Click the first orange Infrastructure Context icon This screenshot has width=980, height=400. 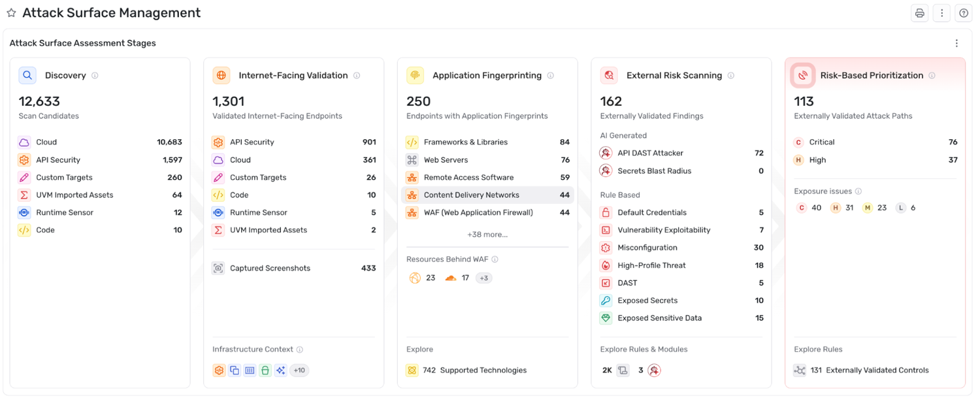(219, 371)
